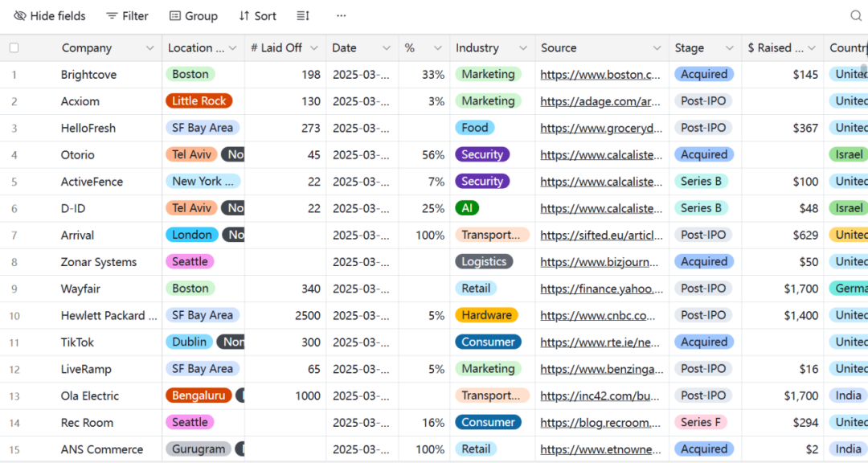
Task: Click the Series F stage tag
Action: click(x=701, y=422)
